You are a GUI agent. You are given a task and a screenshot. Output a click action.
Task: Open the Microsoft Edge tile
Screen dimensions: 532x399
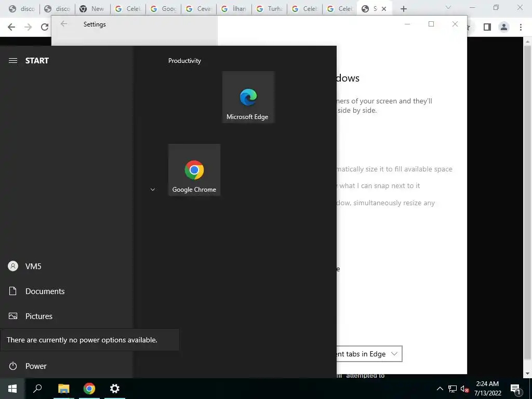[x=248, y=97]
